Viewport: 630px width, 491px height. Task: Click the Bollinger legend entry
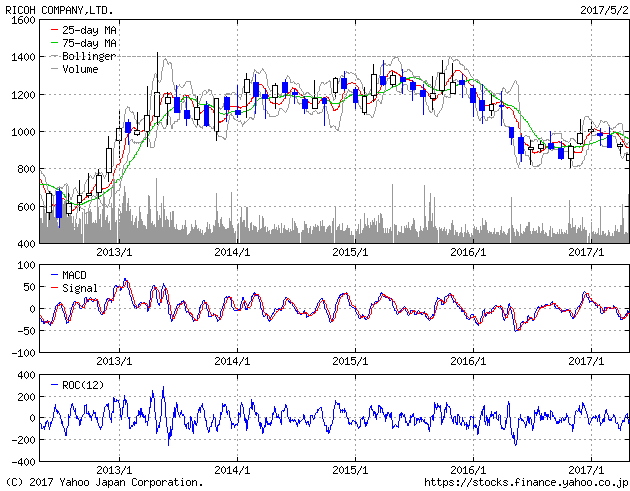(x=89, y=57)
